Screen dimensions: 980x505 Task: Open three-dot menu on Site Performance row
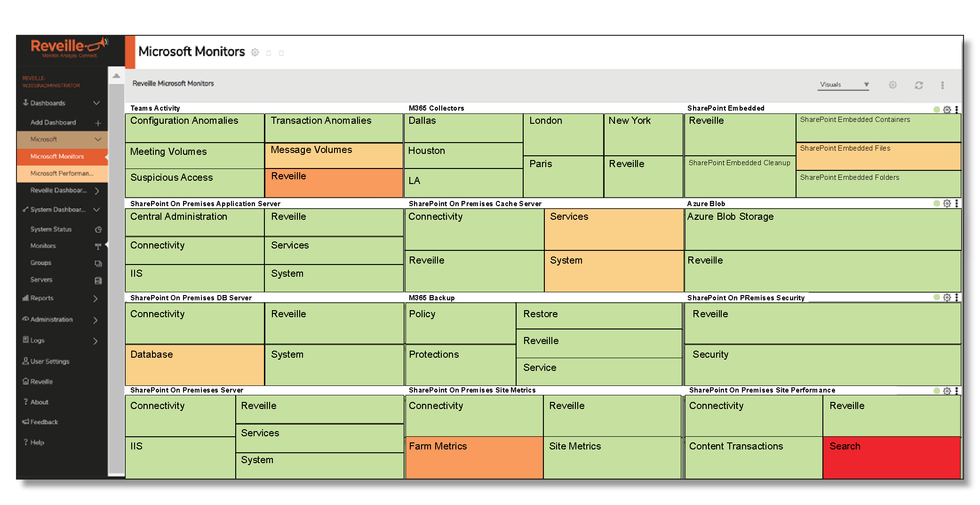pyautogui.click(x=956, y=391)
